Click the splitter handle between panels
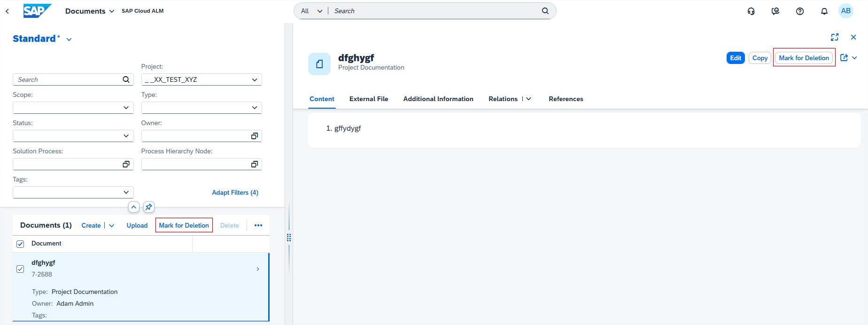 point(289,238)
